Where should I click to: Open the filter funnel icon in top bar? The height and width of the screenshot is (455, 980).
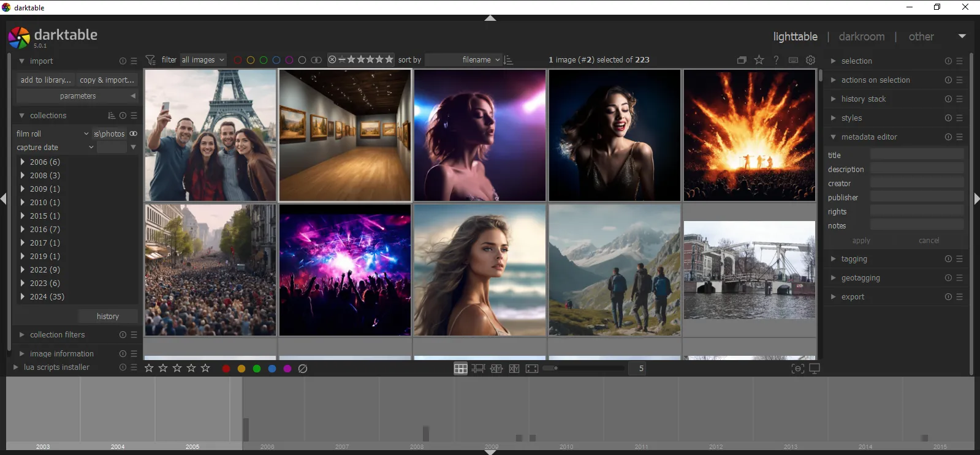[150, 60]
